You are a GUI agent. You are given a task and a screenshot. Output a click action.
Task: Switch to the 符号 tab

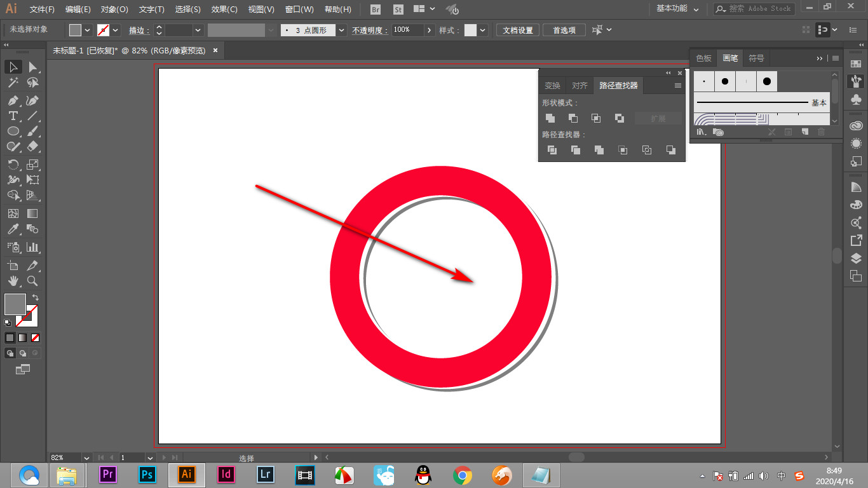[756, 58]
